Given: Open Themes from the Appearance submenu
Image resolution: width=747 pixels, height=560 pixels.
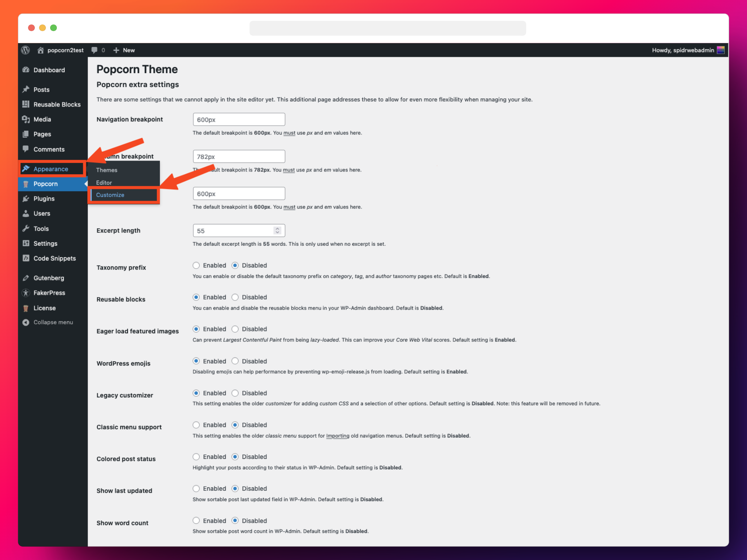Looking at the screenshot, I should 107,170.
